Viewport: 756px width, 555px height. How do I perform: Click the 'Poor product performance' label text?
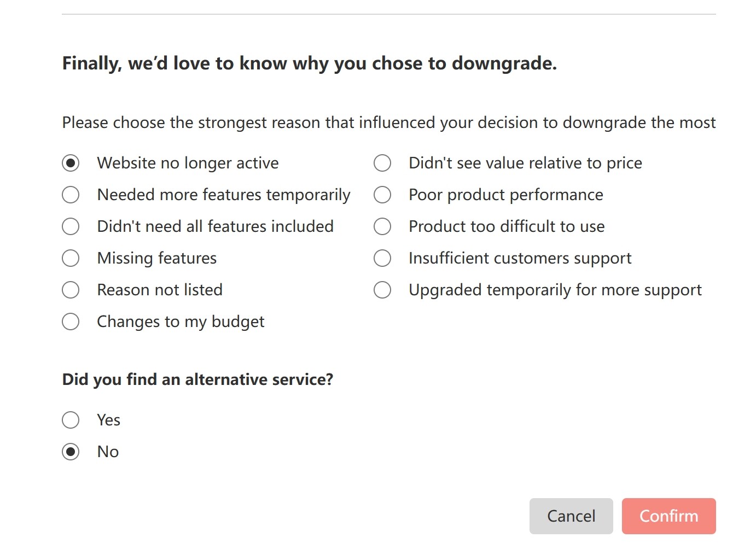point(506,195)
